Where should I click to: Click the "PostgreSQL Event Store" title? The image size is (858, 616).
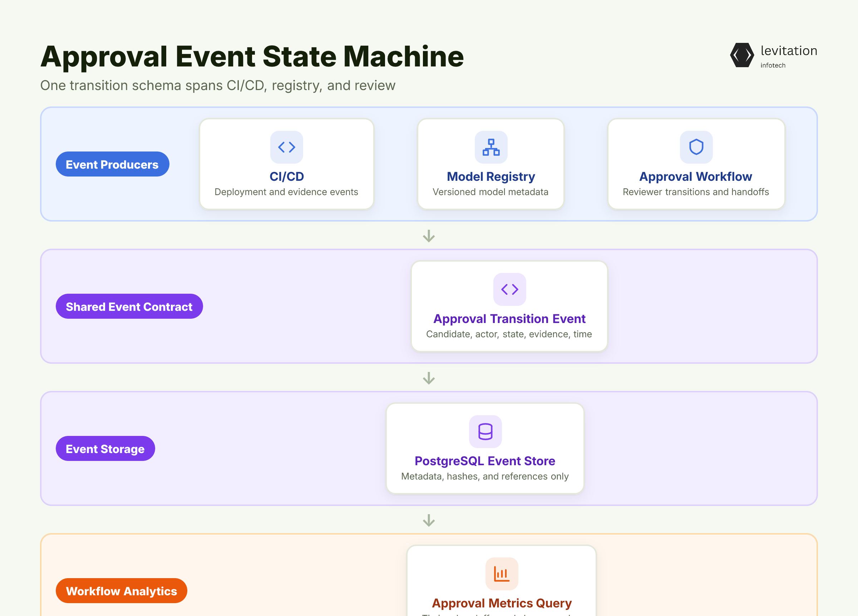coord(485,461)
